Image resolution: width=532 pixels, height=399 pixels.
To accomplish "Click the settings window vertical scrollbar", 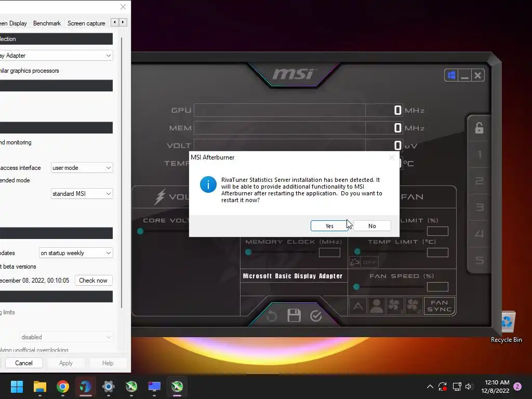I will coord(122,172).
